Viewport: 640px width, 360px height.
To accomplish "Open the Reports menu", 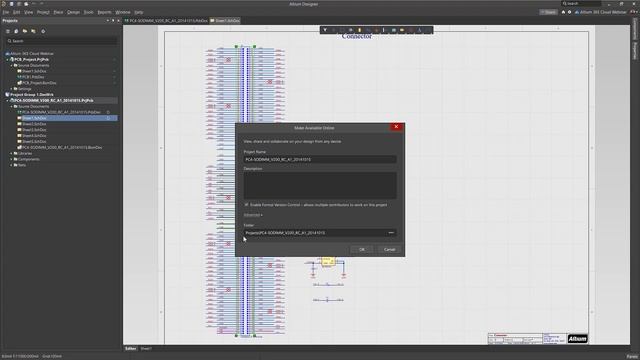I will 104,12.
